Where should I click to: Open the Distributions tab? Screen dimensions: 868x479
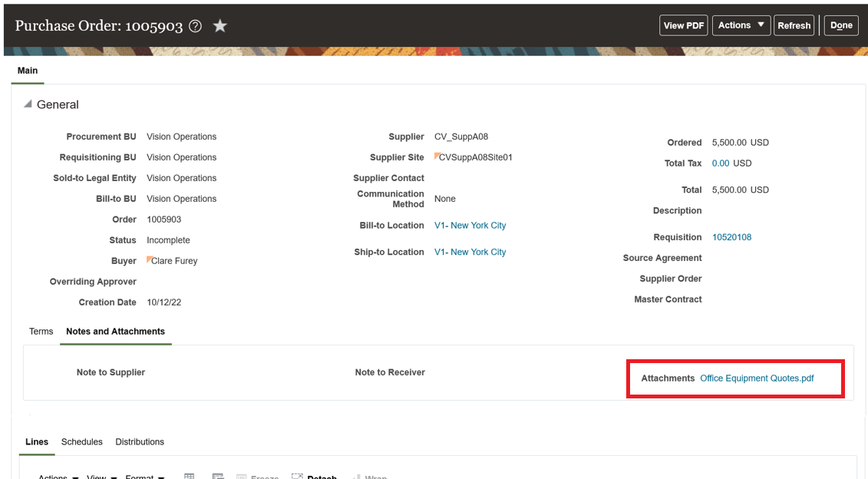click(x=140, y=441)
